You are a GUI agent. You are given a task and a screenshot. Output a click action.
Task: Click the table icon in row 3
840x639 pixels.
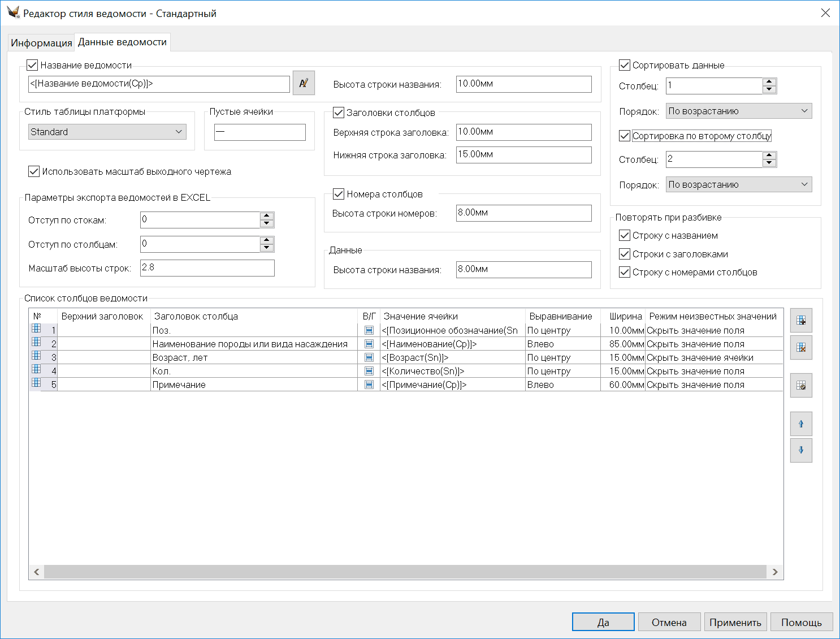[36, 356]
